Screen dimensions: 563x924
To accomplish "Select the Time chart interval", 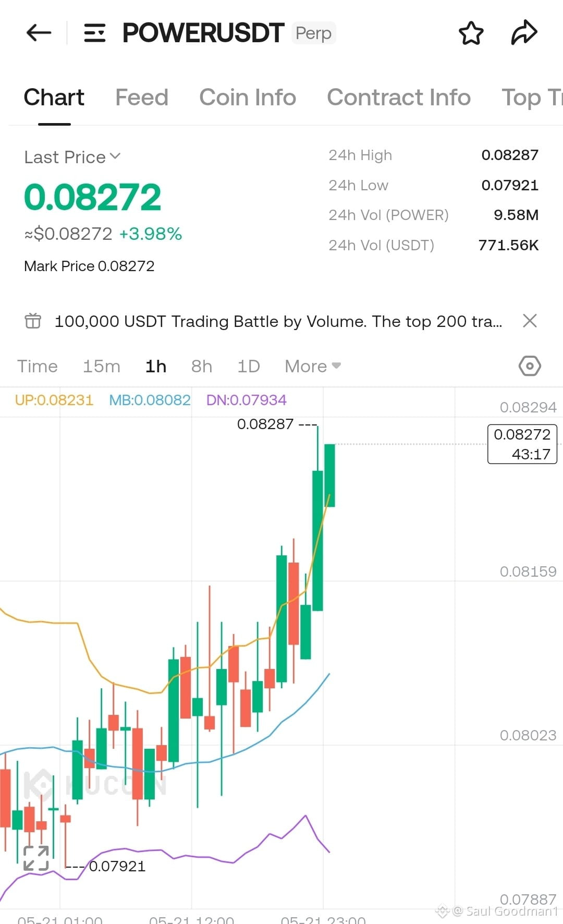I will [38, 366].
